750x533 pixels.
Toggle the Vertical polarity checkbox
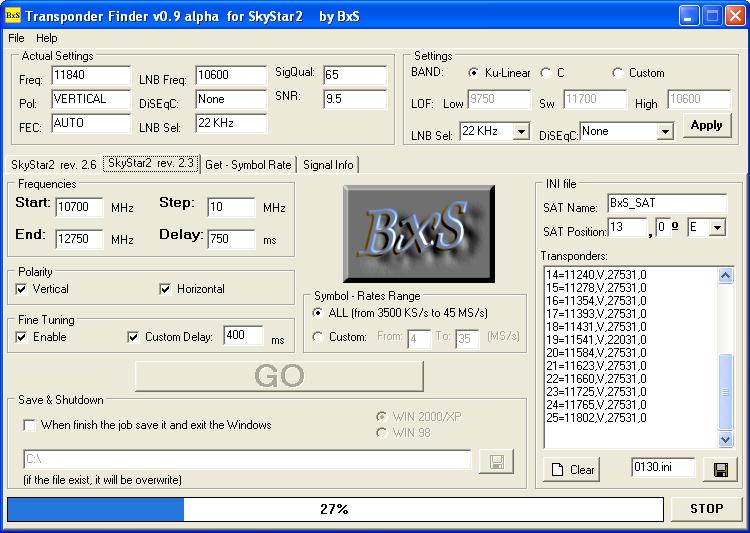[22, 289]
